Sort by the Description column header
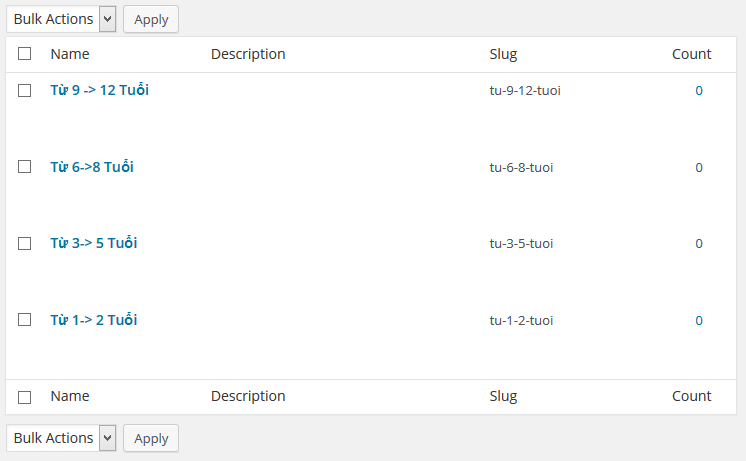The image size is (746, 461). click(x=248, y=54)
